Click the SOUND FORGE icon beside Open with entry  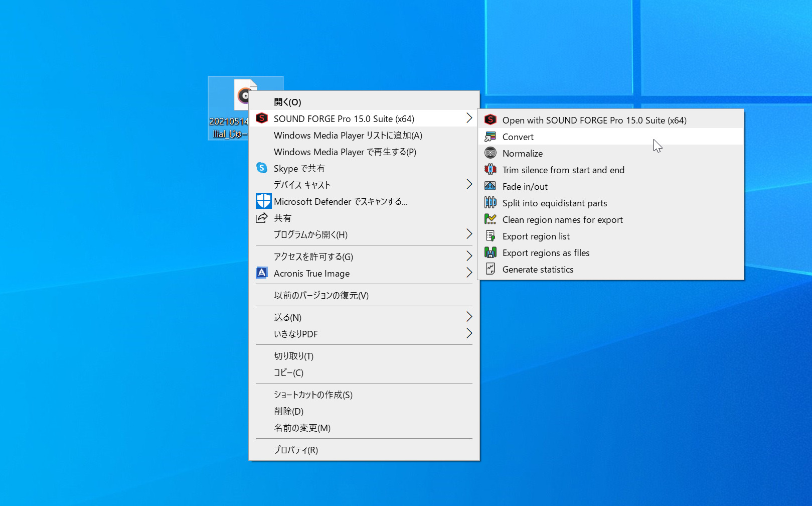tap(491, 120)
